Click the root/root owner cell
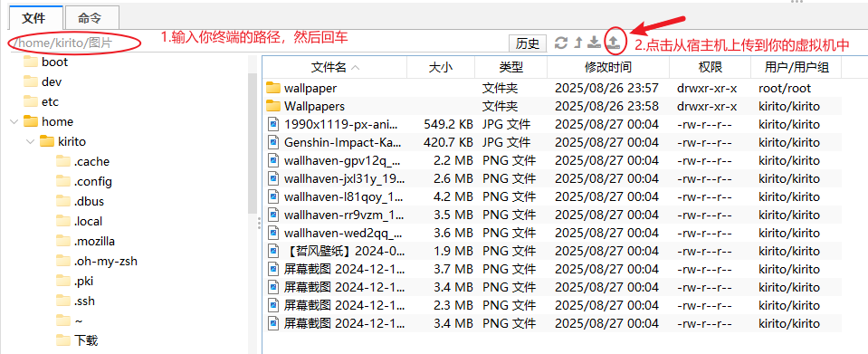This screenshot has height=354, width=868. tap(785, 88)
